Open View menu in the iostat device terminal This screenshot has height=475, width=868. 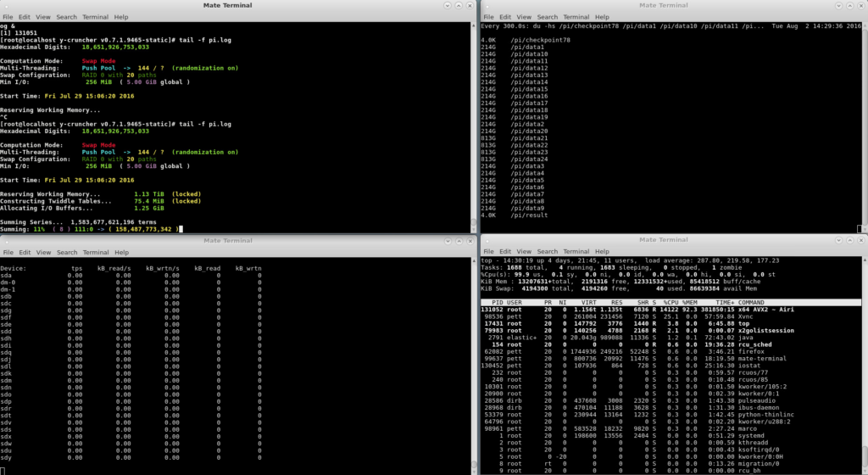(x=44, y=253)
